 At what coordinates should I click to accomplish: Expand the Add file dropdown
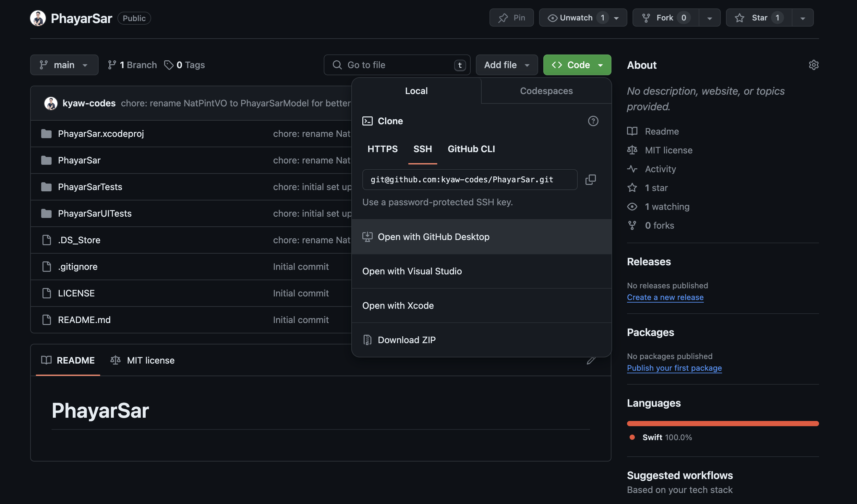506,65
